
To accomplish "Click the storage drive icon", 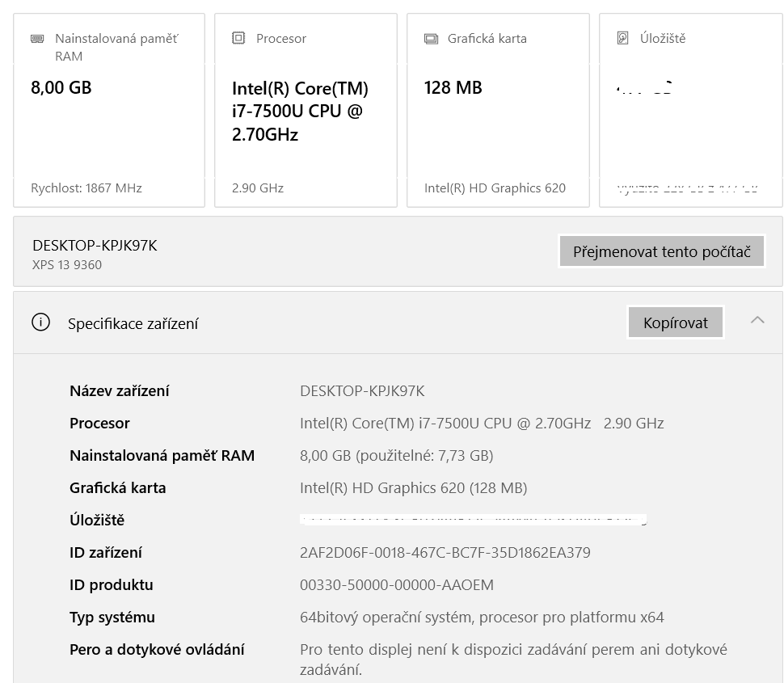I will pyautogui.click(x=622, y=38).
